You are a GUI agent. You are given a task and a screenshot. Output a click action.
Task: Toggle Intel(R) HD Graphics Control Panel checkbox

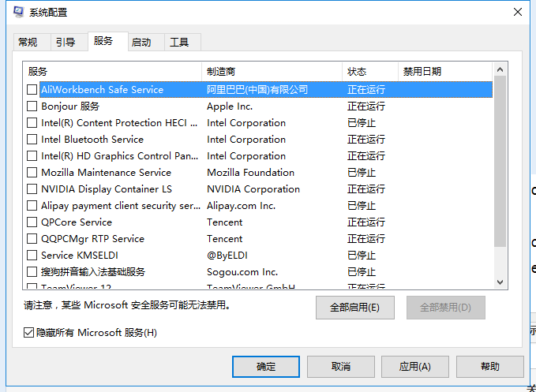click(x=32, y=155)
